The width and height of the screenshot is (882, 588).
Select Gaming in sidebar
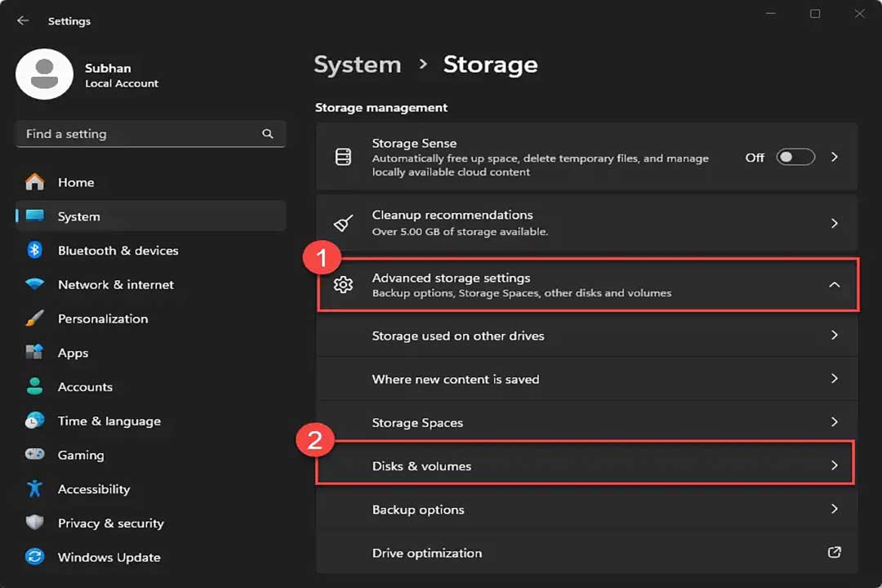point(151,454)
